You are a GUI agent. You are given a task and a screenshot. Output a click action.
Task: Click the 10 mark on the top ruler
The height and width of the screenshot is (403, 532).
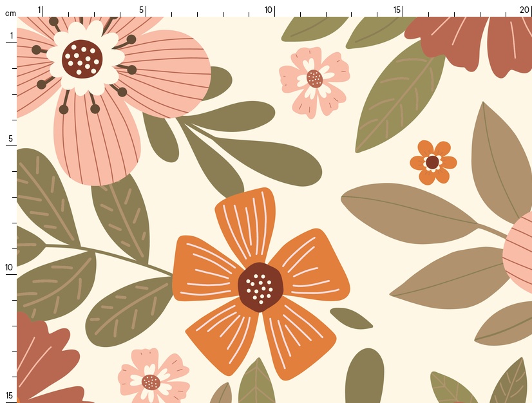click(269, 10)
